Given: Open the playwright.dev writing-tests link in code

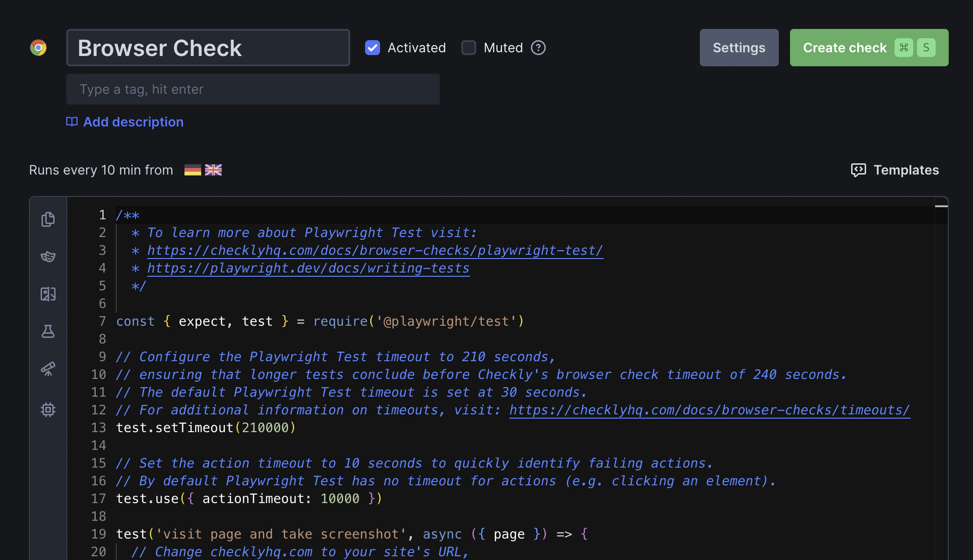Looking at the screenshot, I should 308,268.
